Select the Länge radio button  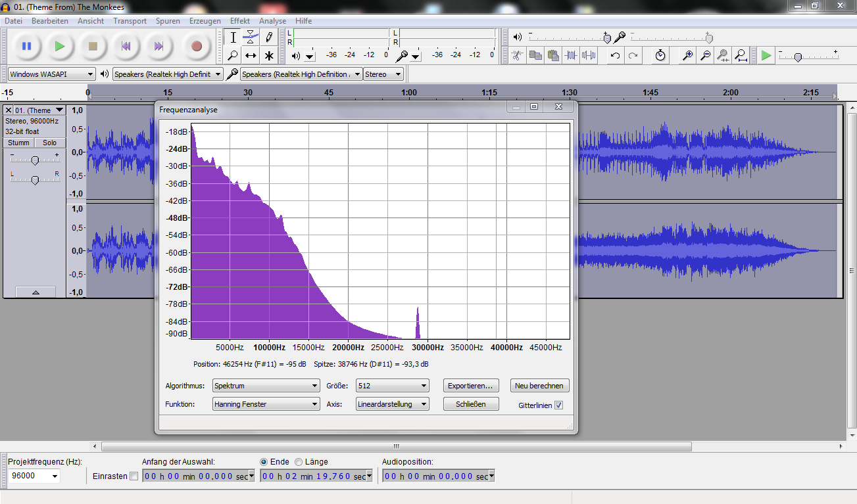pos(299,462)
